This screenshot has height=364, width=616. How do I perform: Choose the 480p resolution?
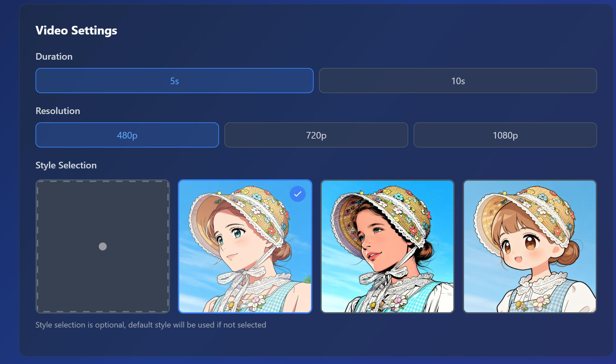pos(127,135)
